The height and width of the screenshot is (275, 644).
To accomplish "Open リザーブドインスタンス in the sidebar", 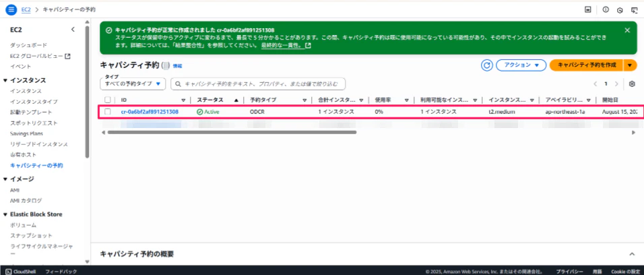I will tap(39, 144).
